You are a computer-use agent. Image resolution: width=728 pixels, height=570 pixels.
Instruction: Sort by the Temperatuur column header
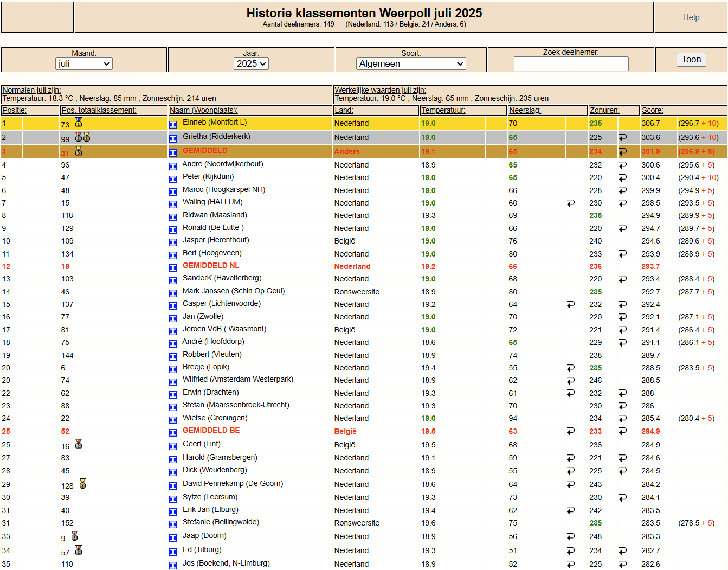pyautogui.click(x=443, y=110)
